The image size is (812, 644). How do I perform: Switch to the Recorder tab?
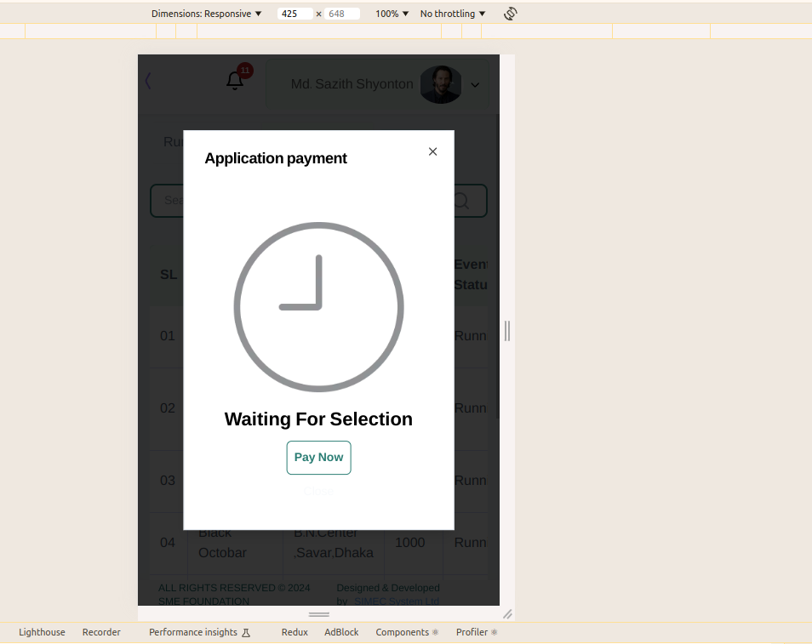coord(101,632)
